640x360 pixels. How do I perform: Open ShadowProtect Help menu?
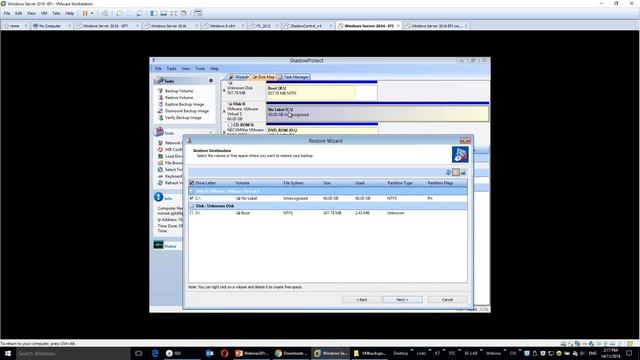click(x=214, y=69)
